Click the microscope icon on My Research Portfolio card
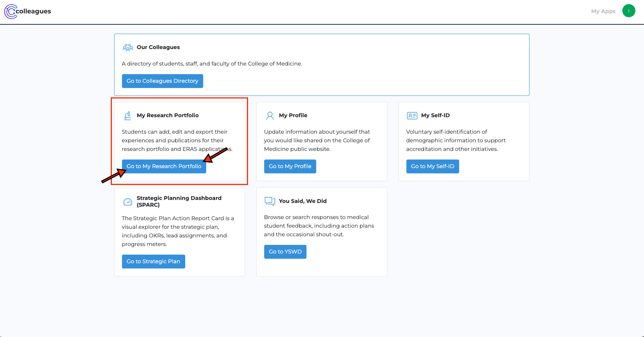 coord(127,115)
